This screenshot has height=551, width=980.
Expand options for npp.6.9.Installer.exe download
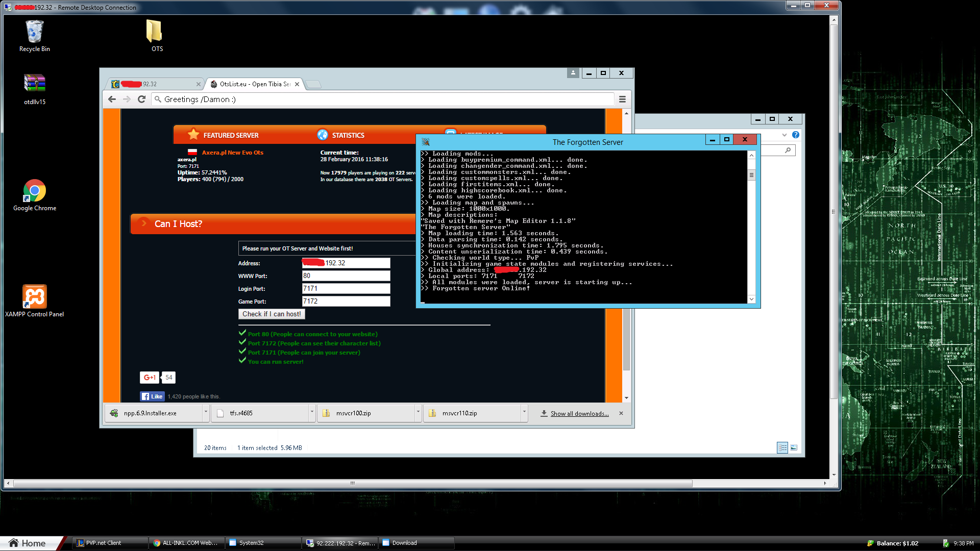(x=206, y=412)
